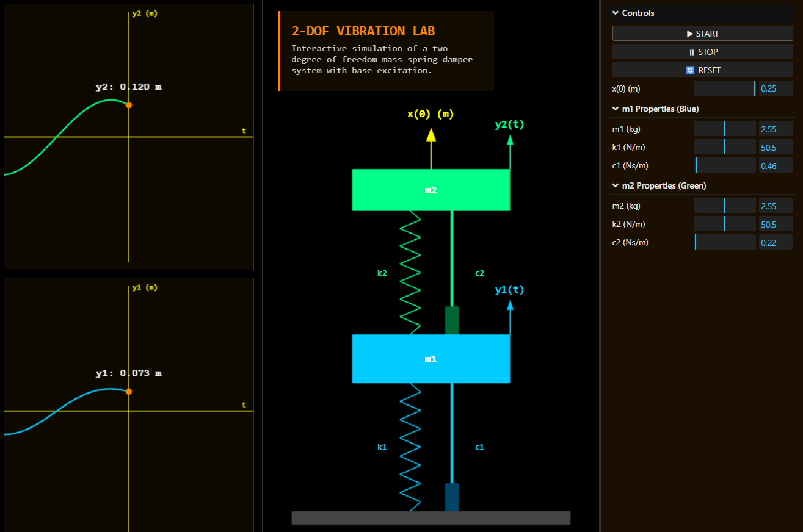Select the x(0) value field showing 0.25

[x=776, y=88]
